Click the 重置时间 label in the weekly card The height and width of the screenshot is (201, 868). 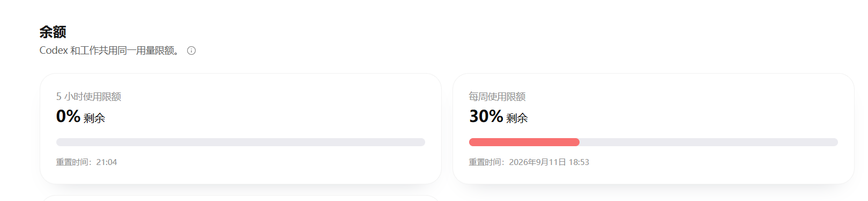[x=486, y=162]
